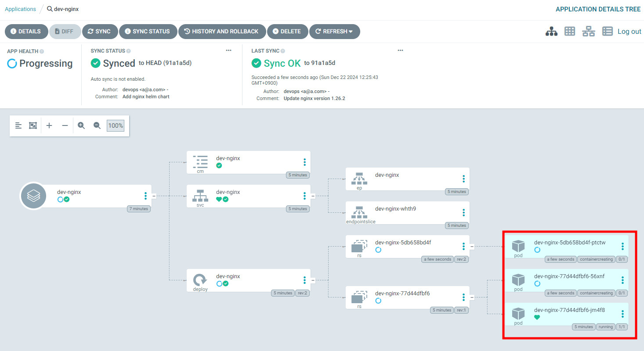This screenshot has height=351, width=644.
Task: Click the ep endpoint icon of dev-nginx
Action: point(359,179)
